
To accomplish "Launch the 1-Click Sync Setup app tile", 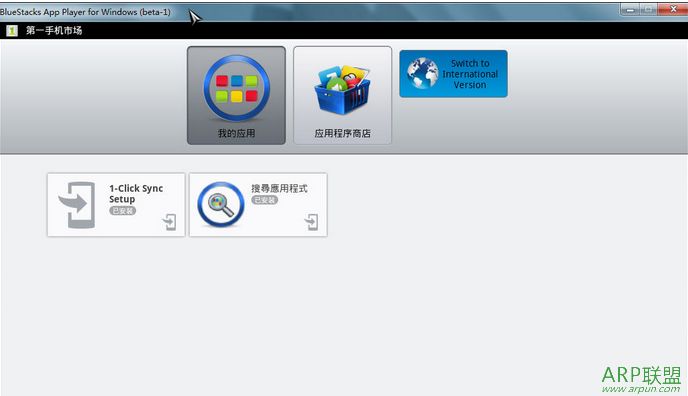I will pyautogui.click(x=116, y=205).
